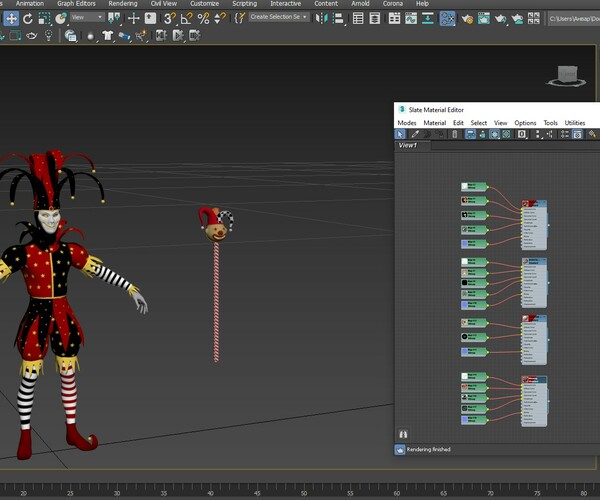Toggle Angle Snap on toolbar
Viewport: 600px width, 500px height.
[x=187, y=18]
